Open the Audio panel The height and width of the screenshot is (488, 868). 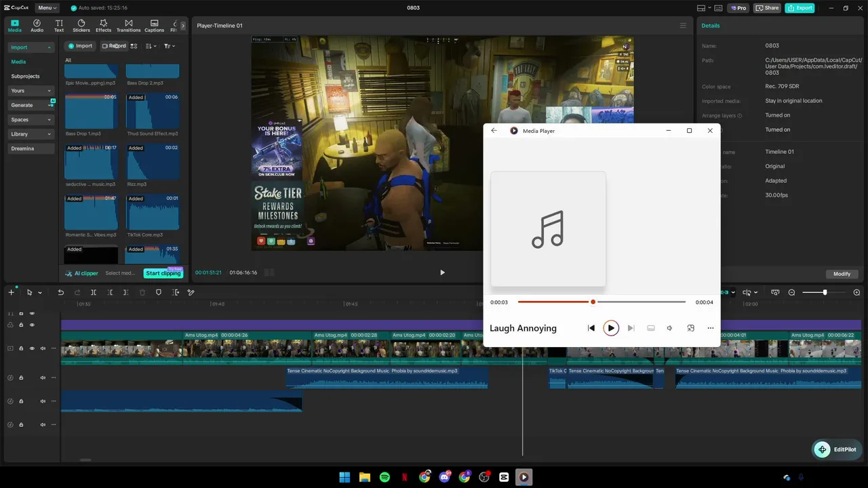coord(37,26)
